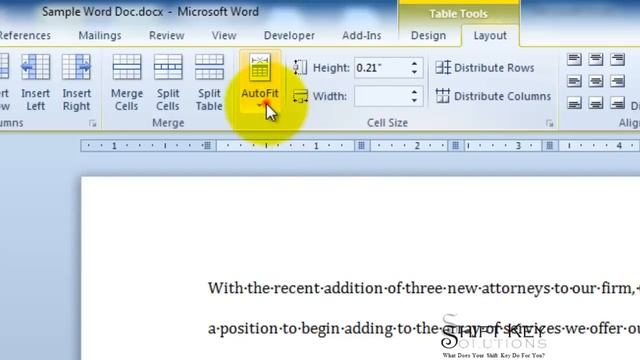Click the column Width icon
The width and height of the screenshot is (640, 360).
300,96
